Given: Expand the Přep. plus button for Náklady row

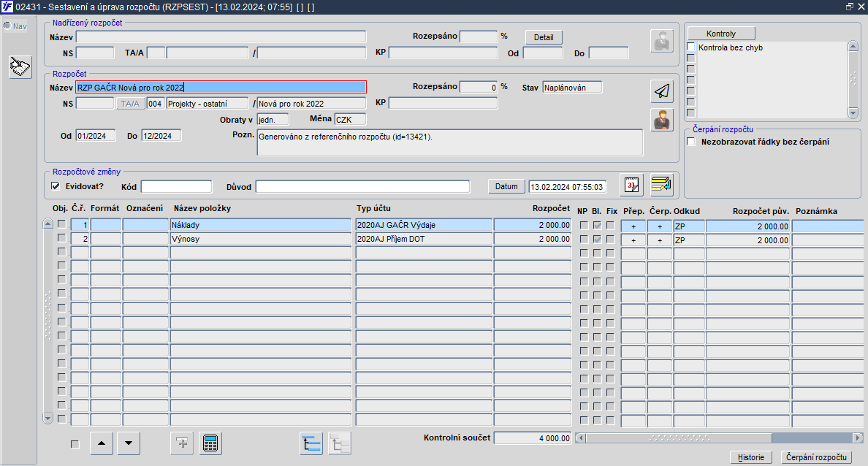Looking at the screenshot, I should coord(633,226).
